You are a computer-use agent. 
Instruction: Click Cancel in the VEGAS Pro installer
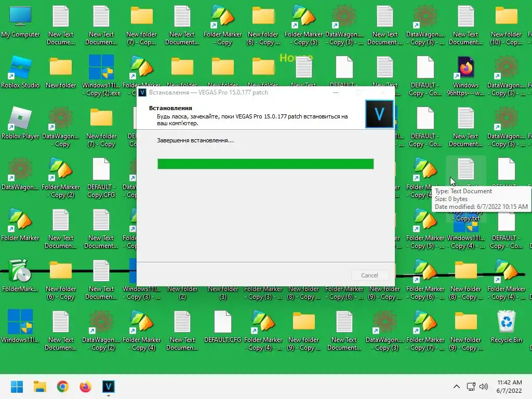click(369, 275)
